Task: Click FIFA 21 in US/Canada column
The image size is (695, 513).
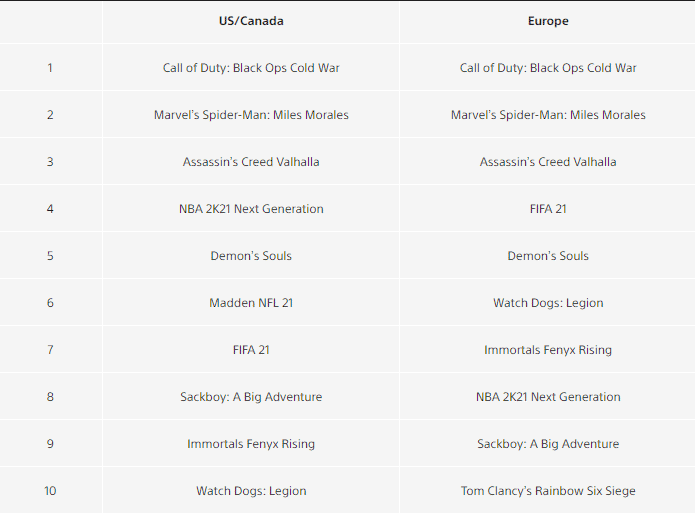Action: pyautogui.click(x=251, y=350)
